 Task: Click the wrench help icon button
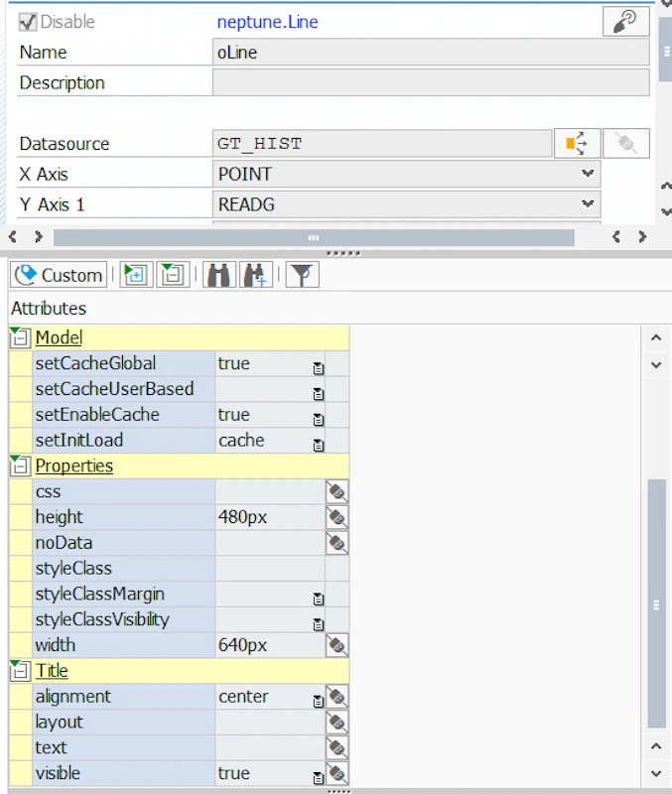pyautogui.click(x=626, y=21)
